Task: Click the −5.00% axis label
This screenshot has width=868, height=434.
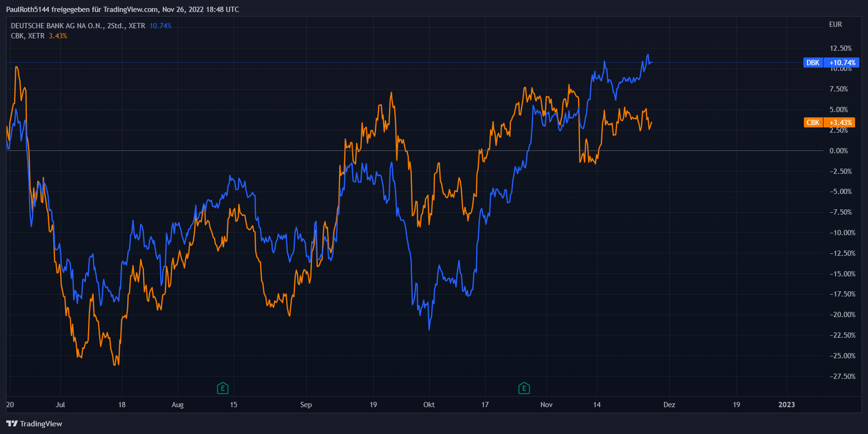Action: click(841, 192)
